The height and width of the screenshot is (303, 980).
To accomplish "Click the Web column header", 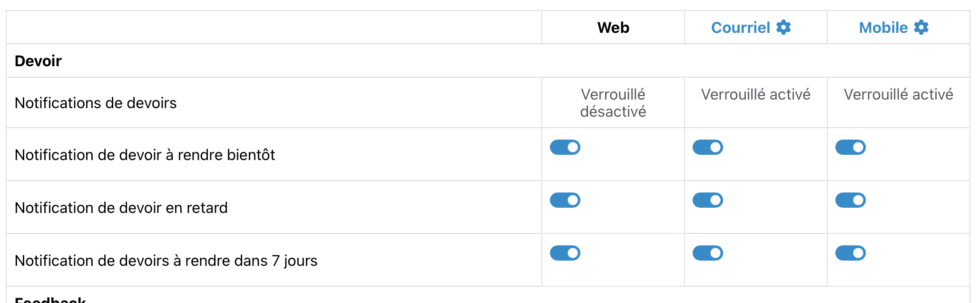I will click(x=613, y=28).
